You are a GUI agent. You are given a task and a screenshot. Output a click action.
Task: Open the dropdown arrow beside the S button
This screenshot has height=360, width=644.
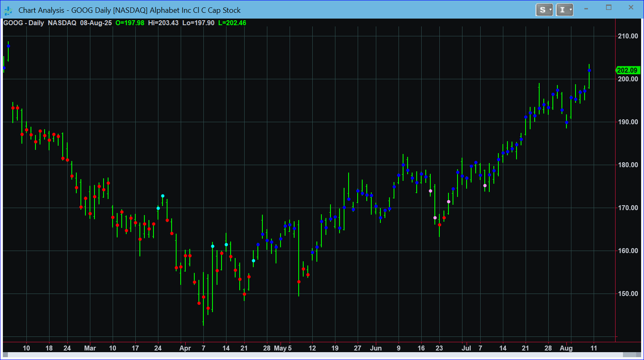(x=550, y=10)
